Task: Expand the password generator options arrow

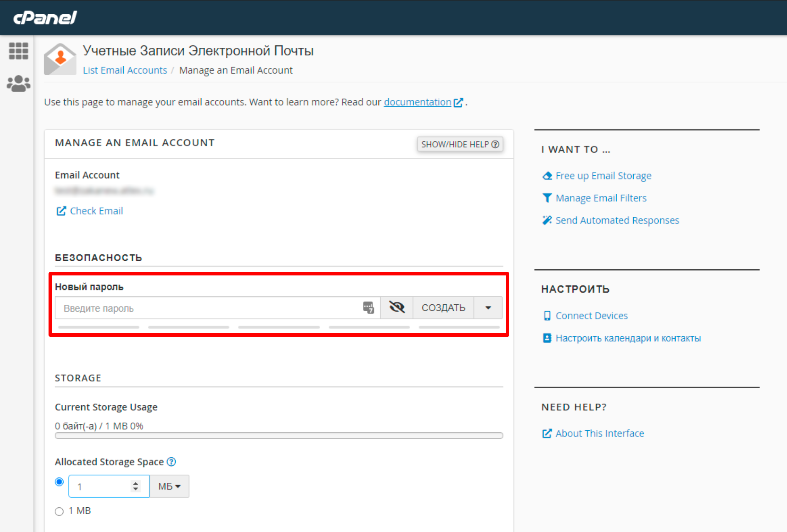Action: click(488, 307)
